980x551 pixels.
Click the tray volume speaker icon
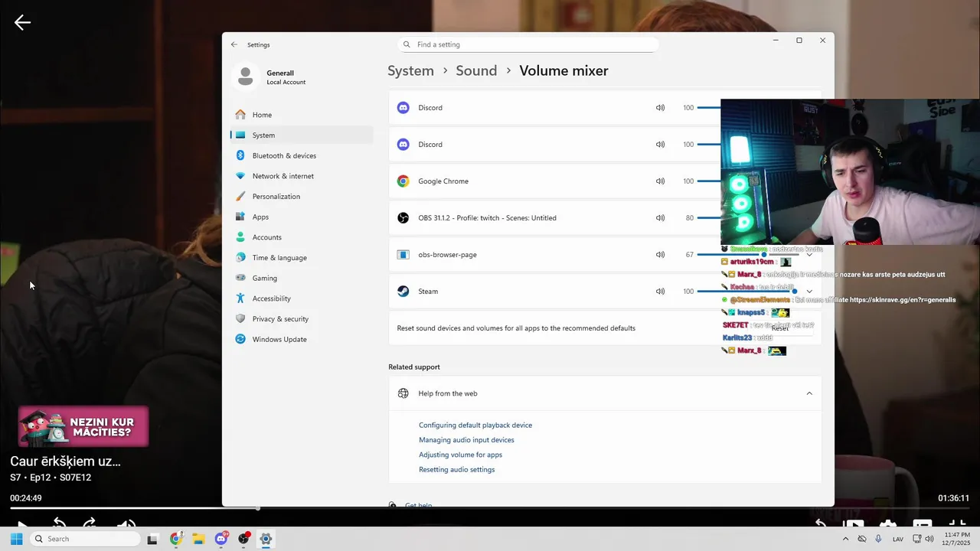coord(929,539)
